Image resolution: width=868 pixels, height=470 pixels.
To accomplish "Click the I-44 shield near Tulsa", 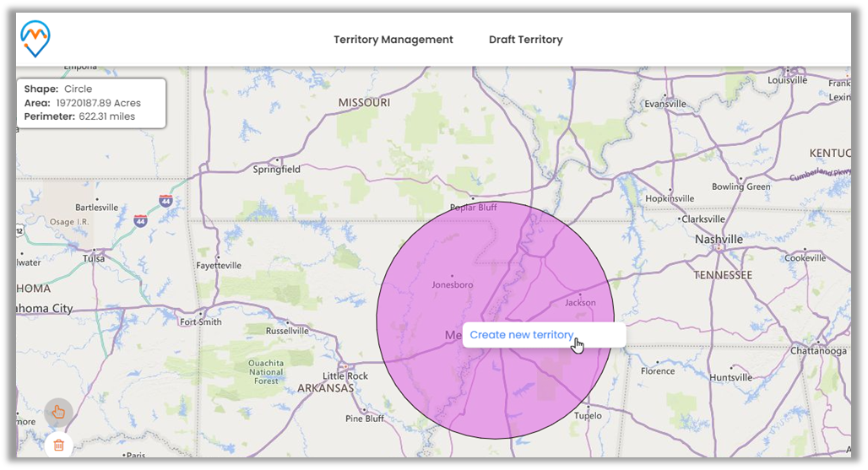I will point(139,221).
